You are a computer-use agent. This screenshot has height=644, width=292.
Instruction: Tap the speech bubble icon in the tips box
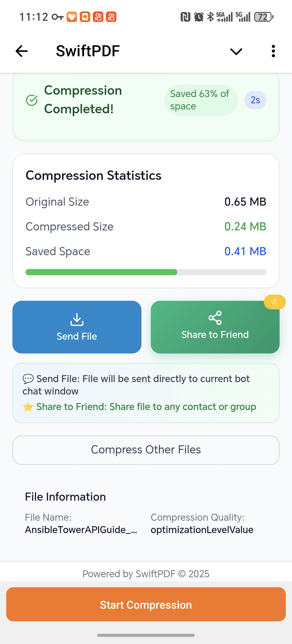point(28,378)
